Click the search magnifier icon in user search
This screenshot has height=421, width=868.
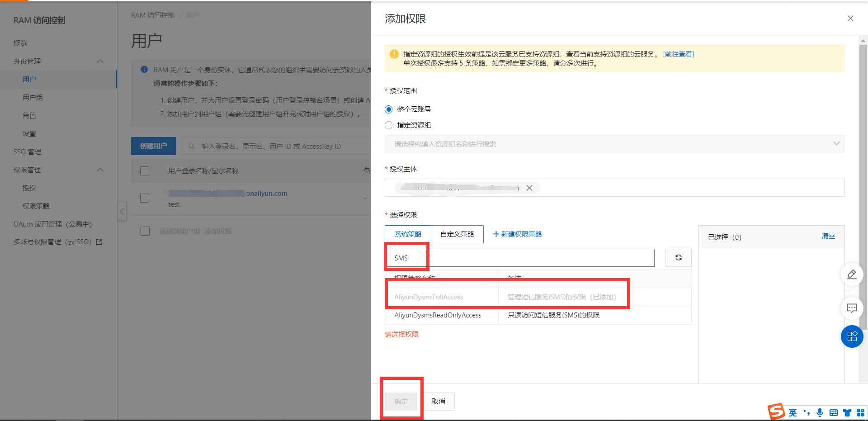point(192,146)
